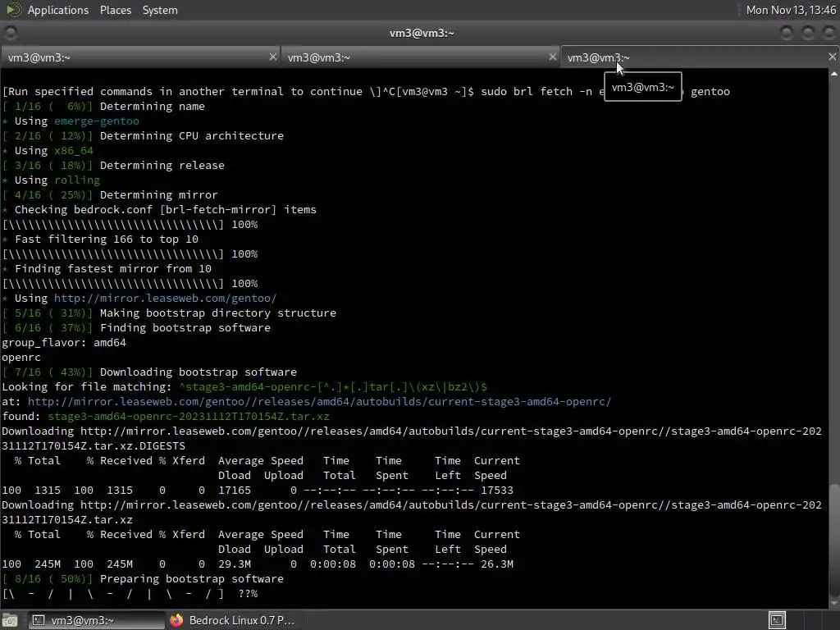Click the 'emerge-gentoo' text
The width and height of the screenshot is (840, 630).
tap(97, 121)
